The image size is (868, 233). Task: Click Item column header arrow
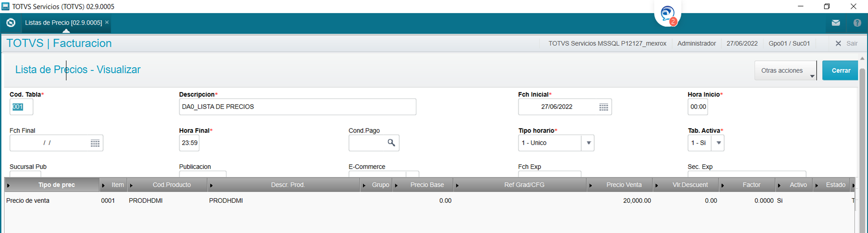click(103, 186)
